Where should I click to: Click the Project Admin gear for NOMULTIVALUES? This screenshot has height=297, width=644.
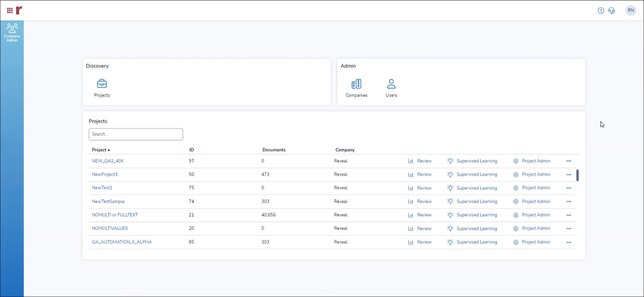pos(516,228)
